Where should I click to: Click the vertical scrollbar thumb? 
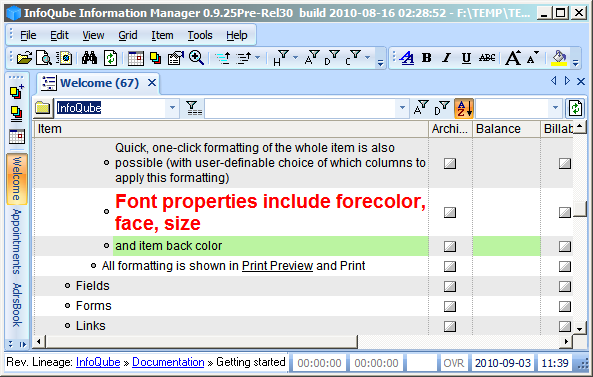pyautogui.click(x=580, y=209)
